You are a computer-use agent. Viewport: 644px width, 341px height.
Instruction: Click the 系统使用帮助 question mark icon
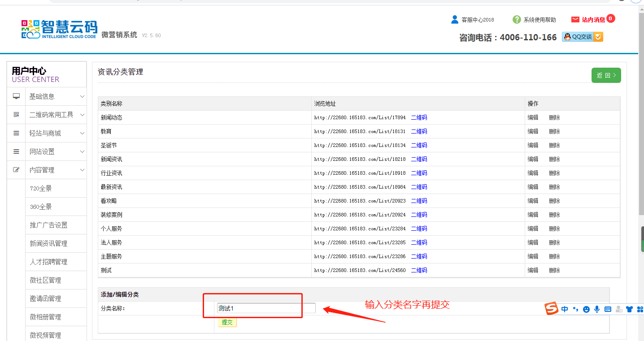[x=517, y=20]
